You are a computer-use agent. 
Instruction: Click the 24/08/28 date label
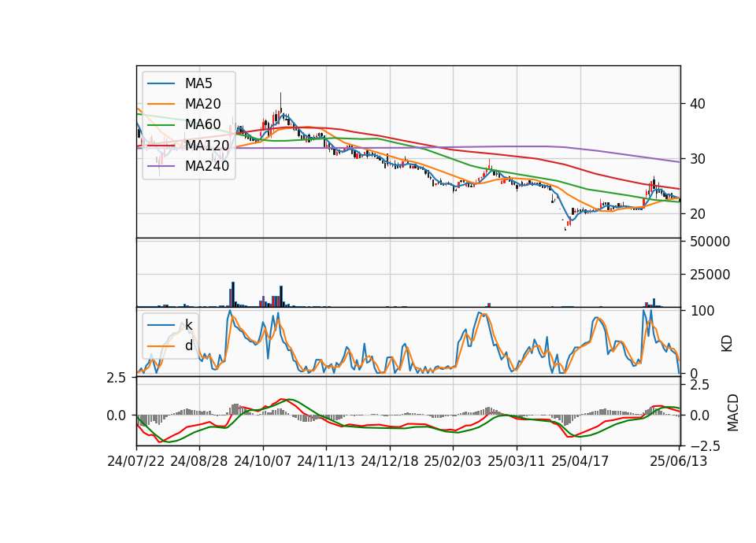coord(199,461)
